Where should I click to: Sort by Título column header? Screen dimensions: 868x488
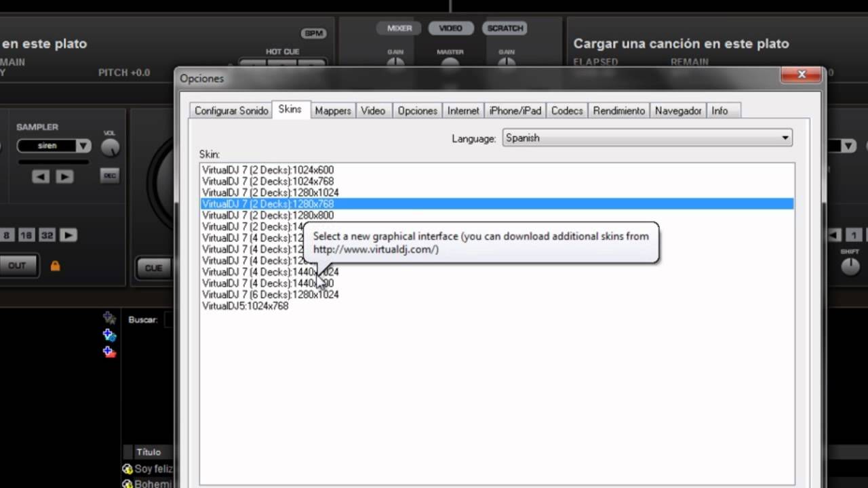[x=149, y=452]
